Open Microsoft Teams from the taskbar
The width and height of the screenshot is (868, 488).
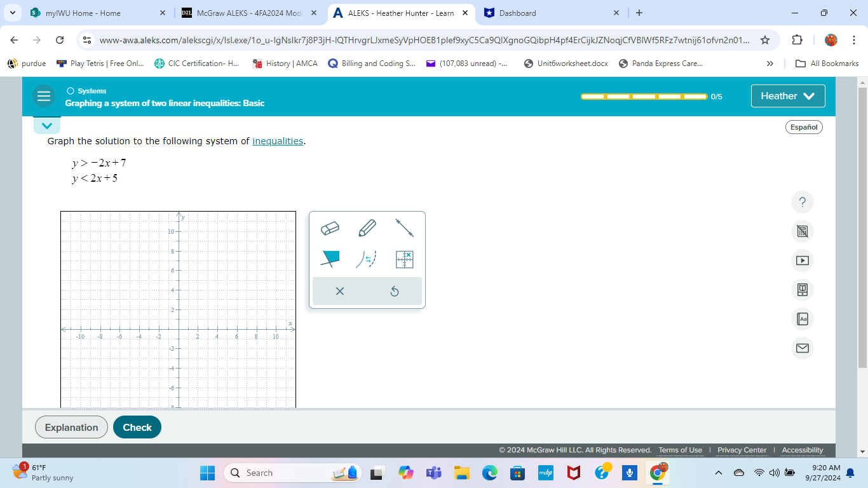point(434,473)
